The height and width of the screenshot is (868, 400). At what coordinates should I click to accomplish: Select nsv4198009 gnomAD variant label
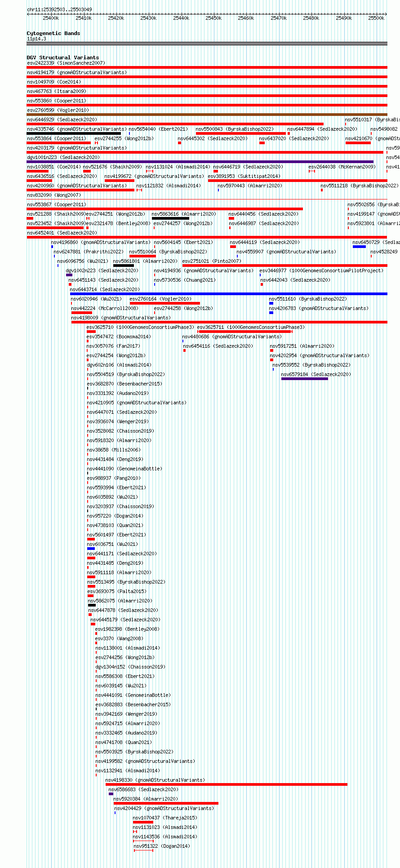[121, 318]
